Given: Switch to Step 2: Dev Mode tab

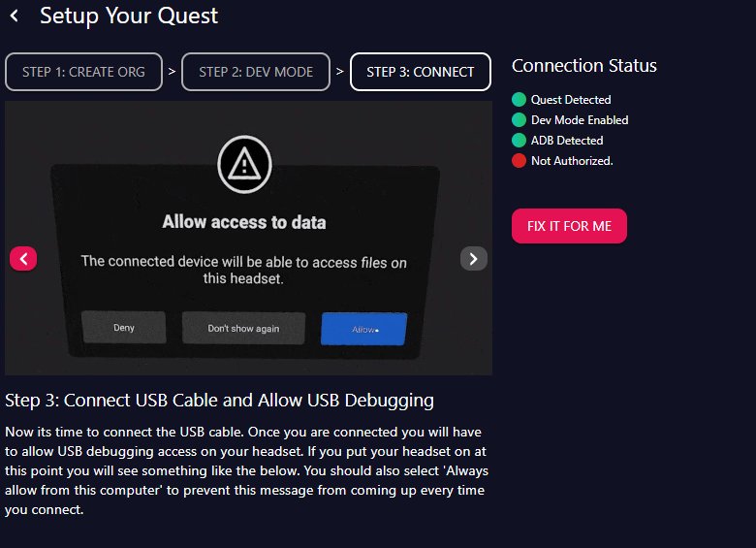Looking at the screenshot, I should [256, 72].
